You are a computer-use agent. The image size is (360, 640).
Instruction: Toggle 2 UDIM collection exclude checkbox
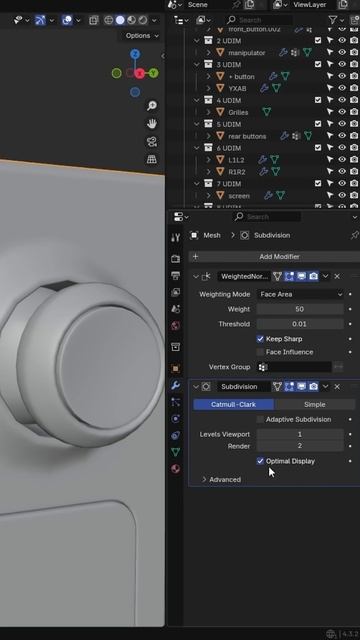[318, 40]
